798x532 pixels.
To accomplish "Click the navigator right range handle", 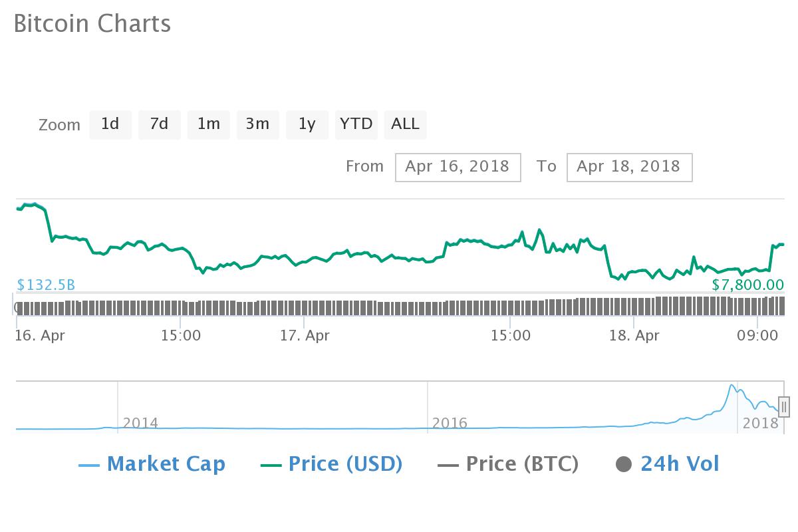I will [x=784, y=406].
